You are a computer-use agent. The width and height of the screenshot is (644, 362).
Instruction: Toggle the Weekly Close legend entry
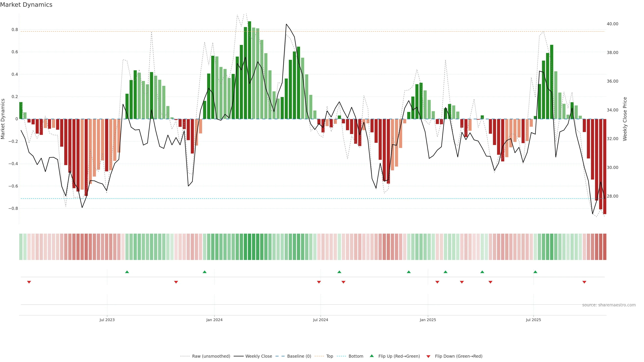click(258, 356)
